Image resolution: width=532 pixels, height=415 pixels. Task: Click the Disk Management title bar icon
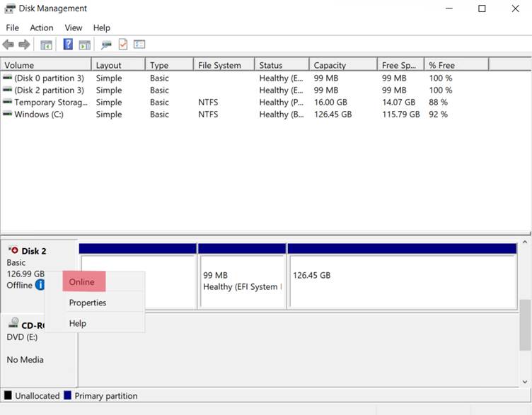pyautogui.click(x=10, y=8)
